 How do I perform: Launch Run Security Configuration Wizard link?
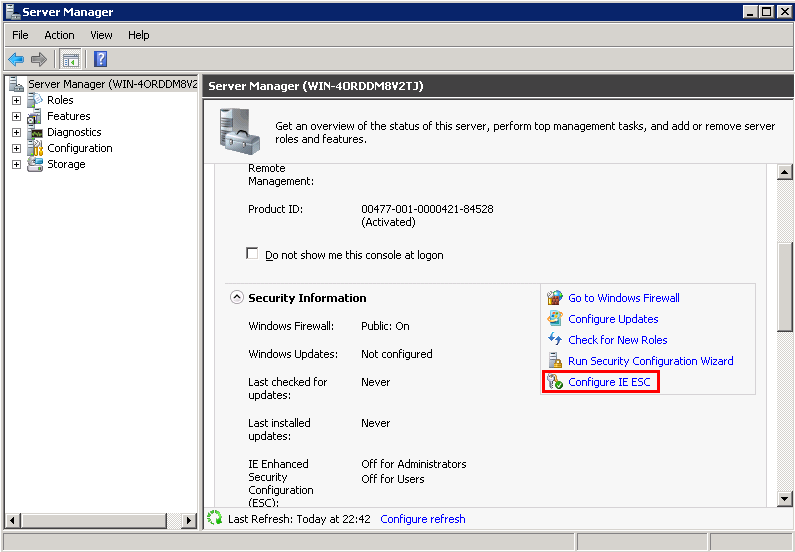(651, 361)
